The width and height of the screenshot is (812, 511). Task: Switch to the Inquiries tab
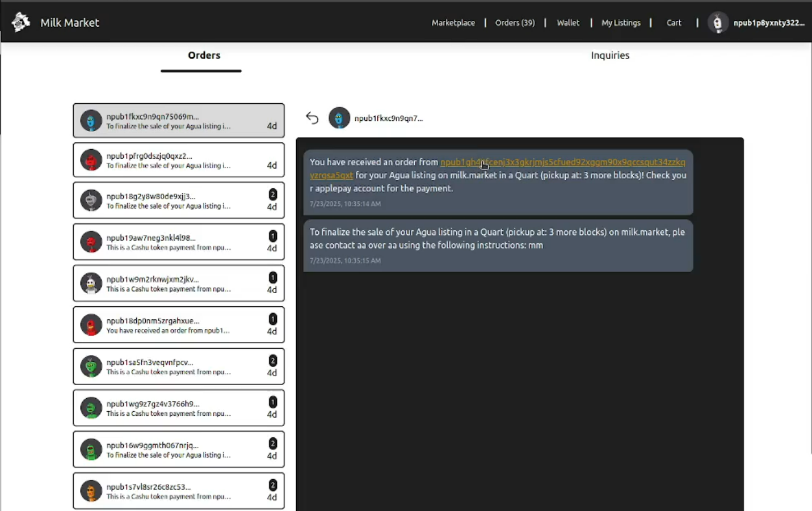point(610,56)
